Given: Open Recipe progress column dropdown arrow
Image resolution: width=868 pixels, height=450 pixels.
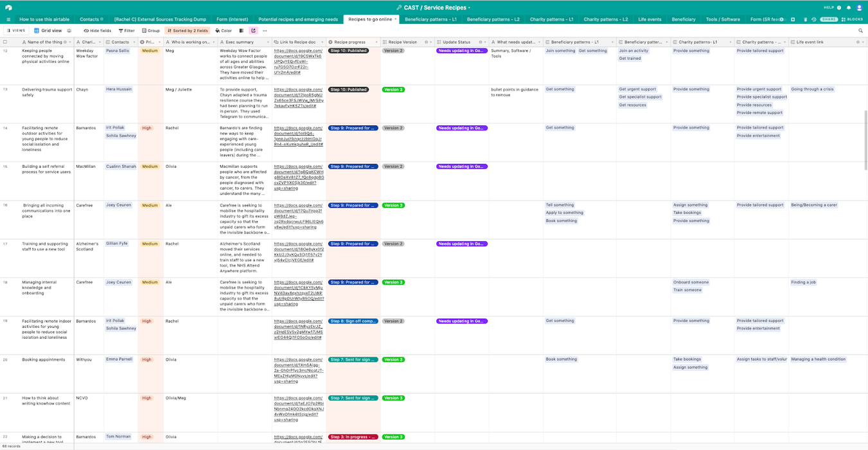Looking at the screenshot, I should (x=376, y=42).
